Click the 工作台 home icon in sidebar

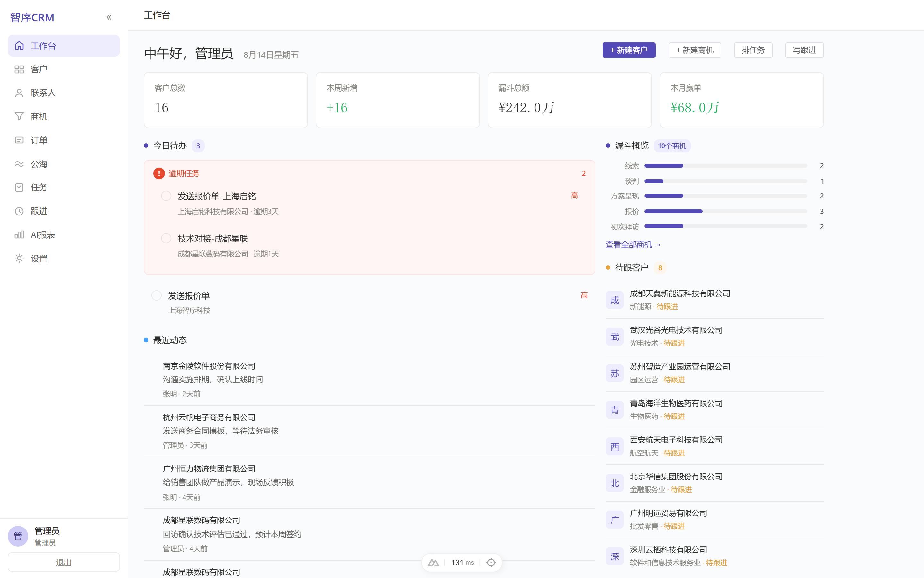(19, 46)
